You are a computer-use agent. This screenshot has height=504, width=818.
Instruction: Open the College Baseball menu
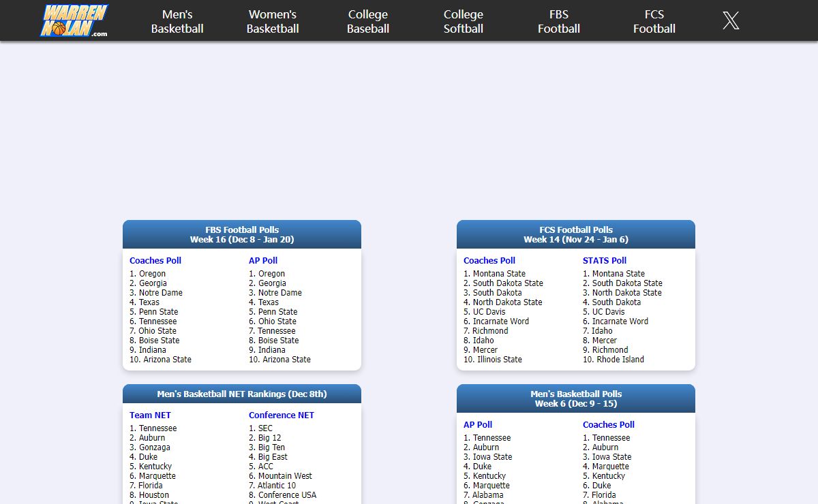368,21
